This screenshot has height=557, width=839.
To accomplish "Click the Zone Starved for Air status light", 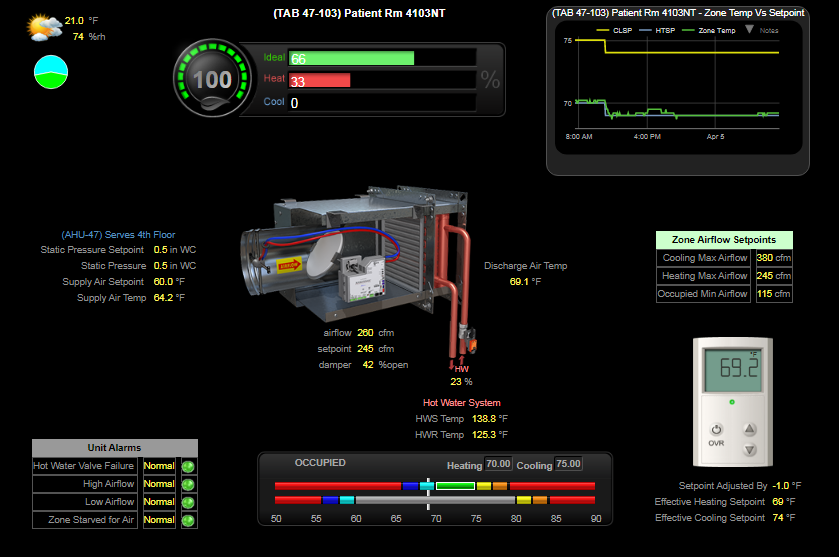I will [187, 520].
